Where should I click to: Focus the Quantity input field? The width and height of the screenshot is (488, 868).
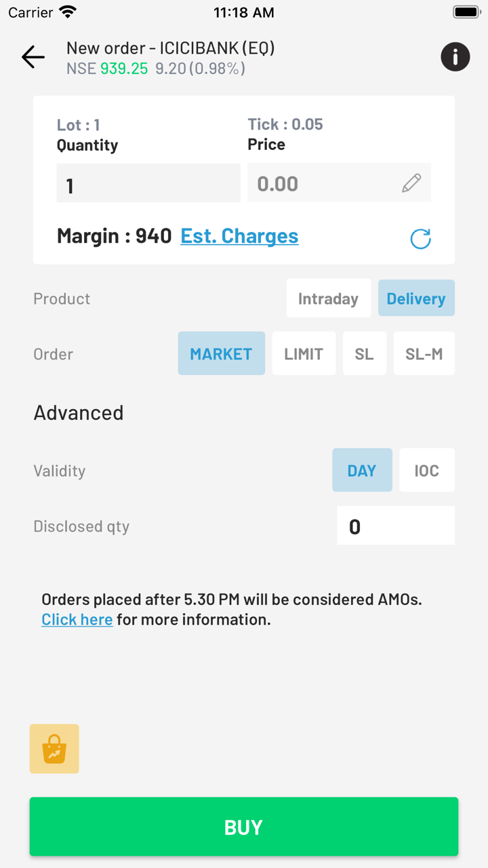(148, 183)
